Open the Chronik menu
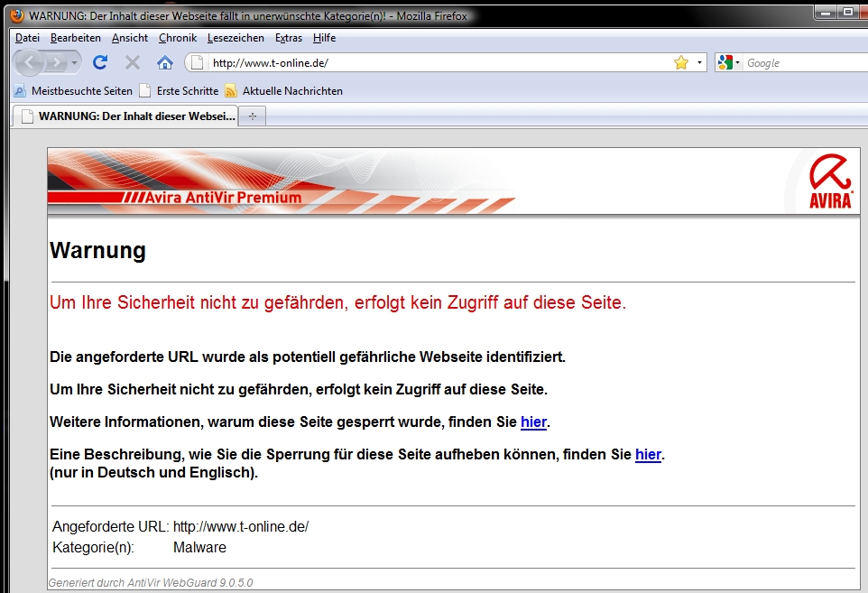Image resolution: width=868 pixels, height=593 pixels. coord(177,38)
